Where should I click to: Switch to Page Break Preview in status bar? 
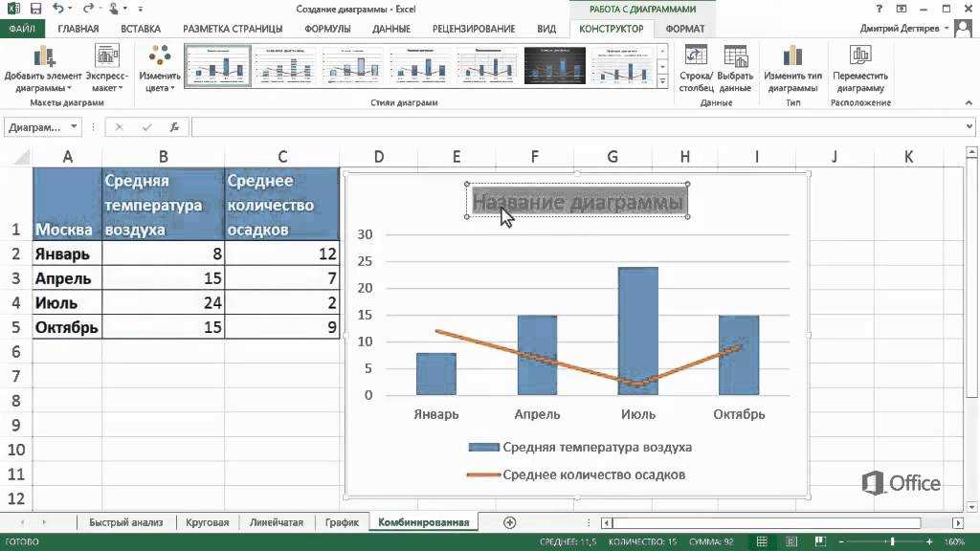click(820, 541)
